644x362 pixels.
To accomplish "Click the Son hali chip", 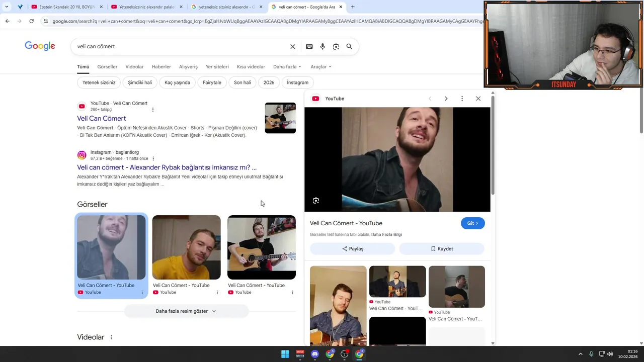I will [x=242, y=82].
